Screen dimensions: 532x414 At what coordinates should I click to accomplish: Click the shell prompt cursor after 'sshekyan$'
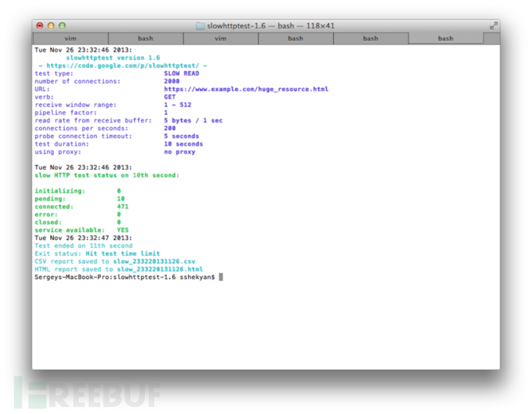pos(221,278)
